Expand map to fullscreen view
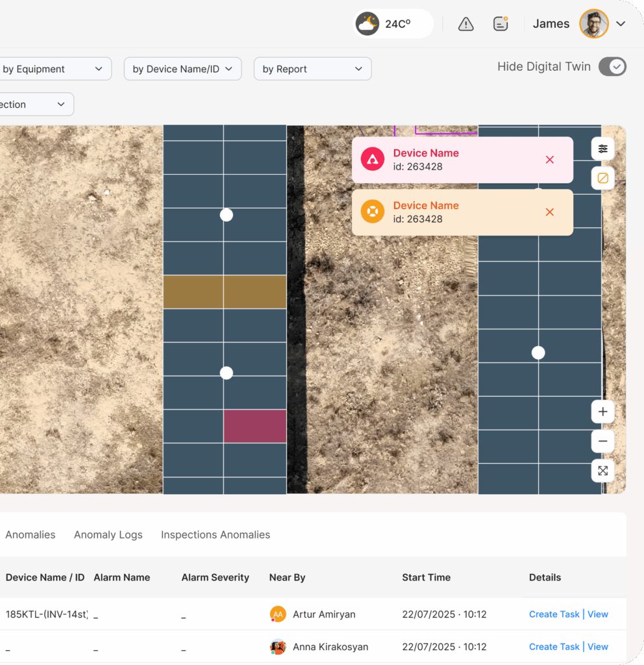This screenshot has width=644, height=665. point(602,471)
